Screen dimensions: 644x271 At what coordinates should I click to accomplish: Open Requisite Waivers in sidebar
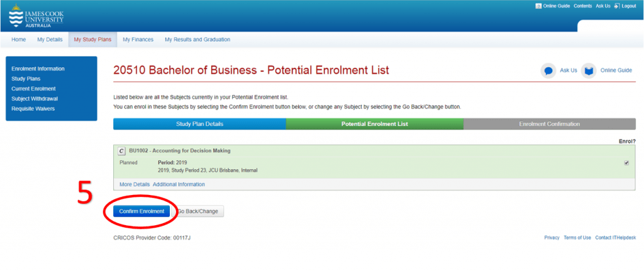tap(33, 109)
